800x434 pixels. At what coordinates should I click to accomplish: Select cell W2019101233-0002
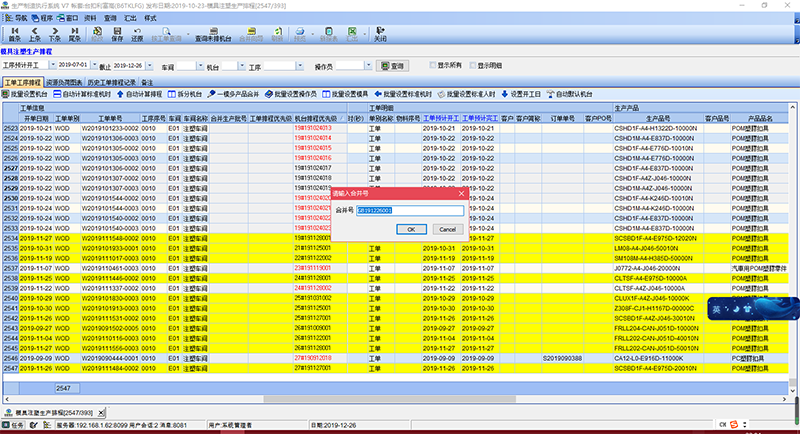pos(110,129)
